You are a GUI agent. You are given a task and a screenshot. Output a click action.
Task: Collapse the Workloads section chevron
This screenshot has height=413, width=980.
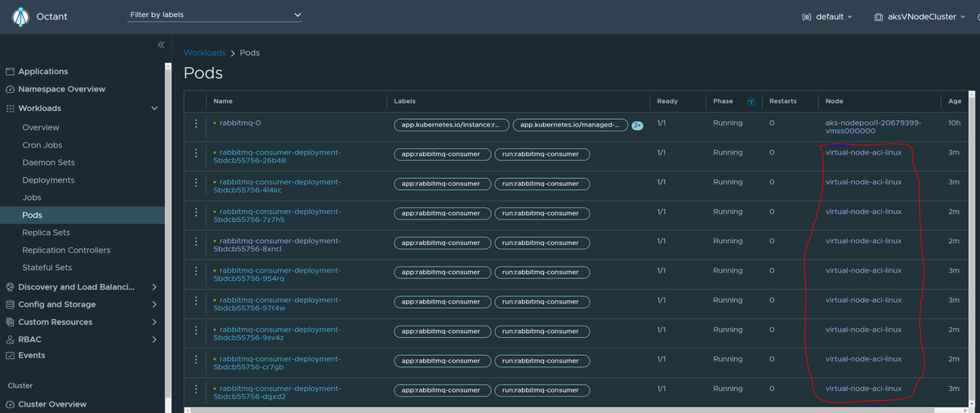coord(154,109)
